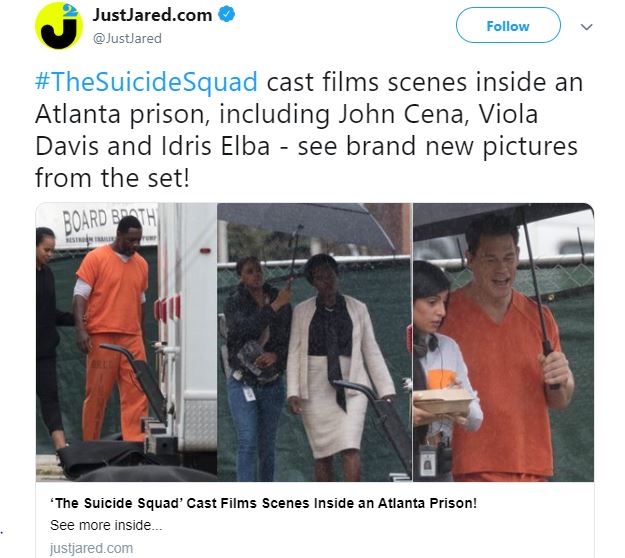This screenshot has width=625, height=558.
Task: Open the justjared.com domain link
Action: pyautogui.click(x=91, y=548)
